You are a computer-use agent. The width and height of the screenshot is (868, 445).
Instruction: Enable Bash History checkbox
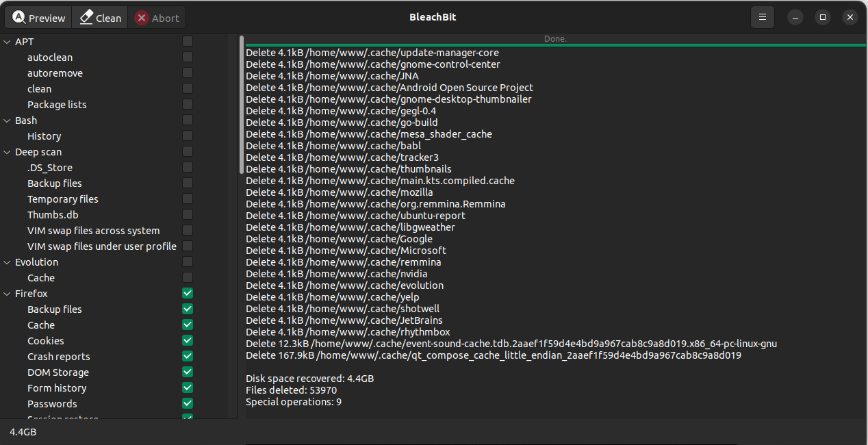(188, 136)
